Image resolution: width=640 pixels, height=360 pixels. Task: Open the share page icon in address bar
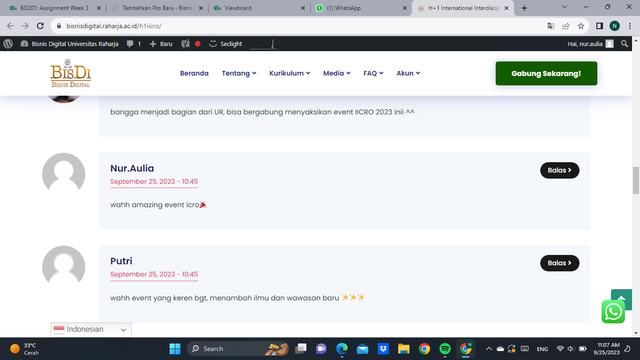566,26
